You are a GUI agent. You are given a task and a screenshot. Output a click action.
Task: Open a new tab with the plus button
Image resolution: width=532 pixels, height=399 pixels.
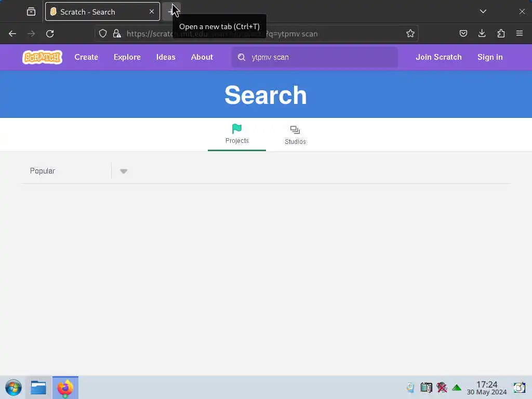pos(171,11)
